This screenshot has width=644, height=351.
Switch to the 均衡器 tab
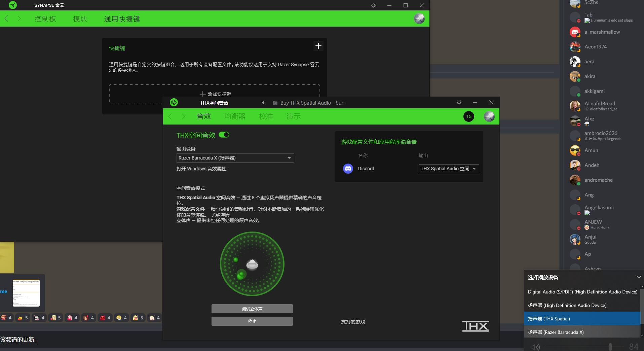coord(235,116)
